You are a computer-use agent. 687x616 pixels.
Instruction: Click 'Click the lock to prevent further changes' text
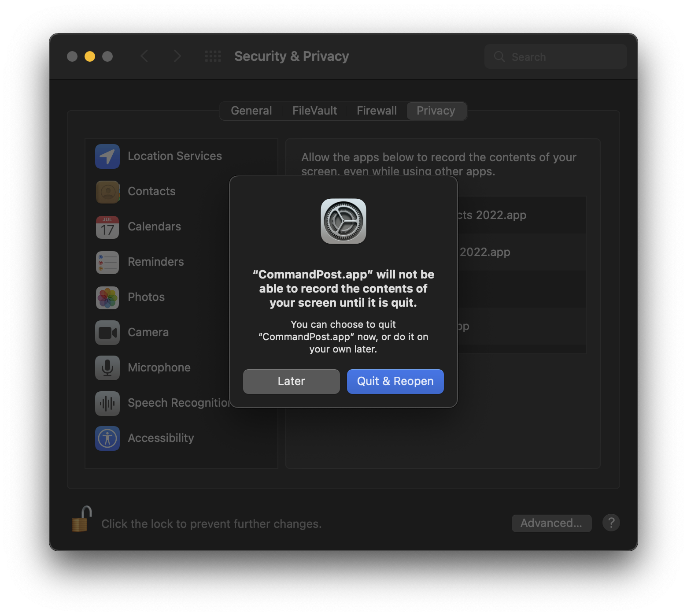pos(211,524)
